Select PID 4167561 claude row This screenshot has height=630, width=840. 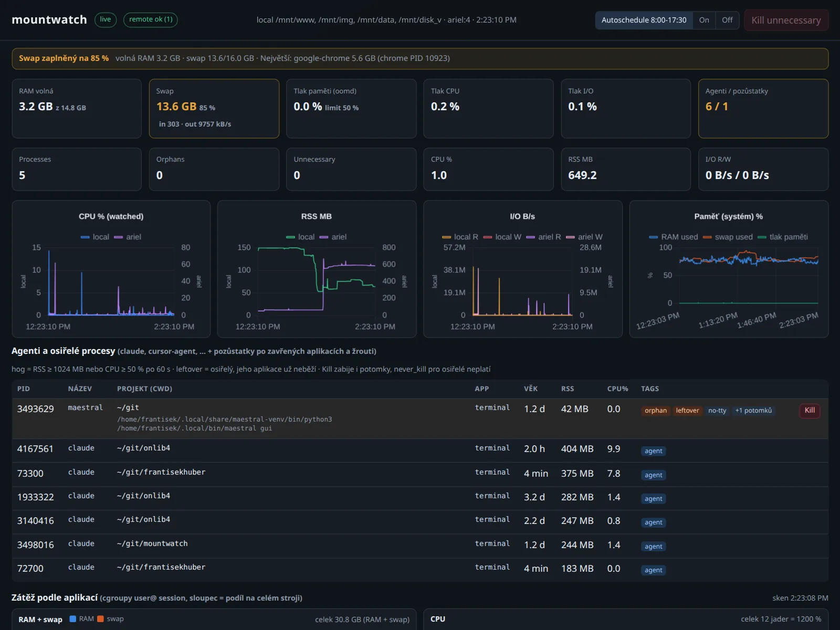click(420, 450)
